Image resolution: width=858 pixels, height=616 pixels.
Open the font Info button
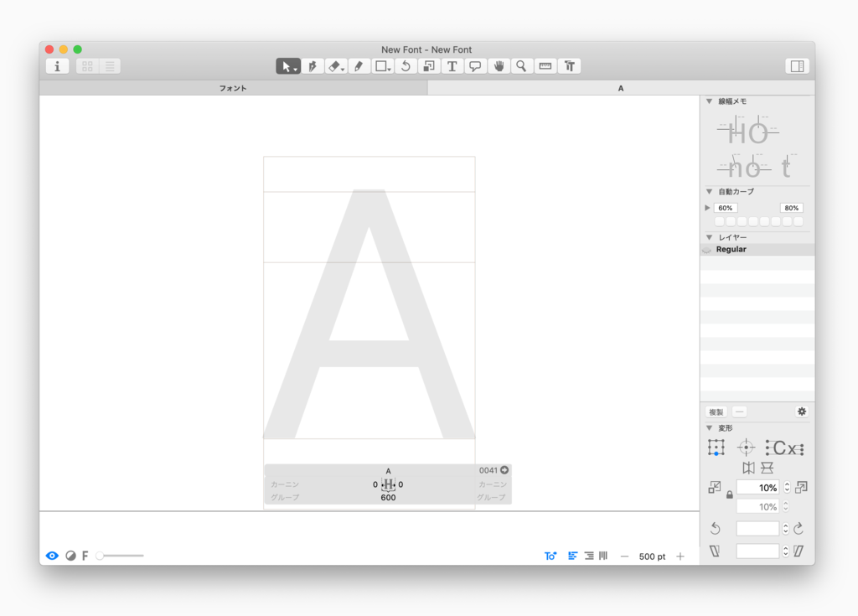tap(58, 66)
